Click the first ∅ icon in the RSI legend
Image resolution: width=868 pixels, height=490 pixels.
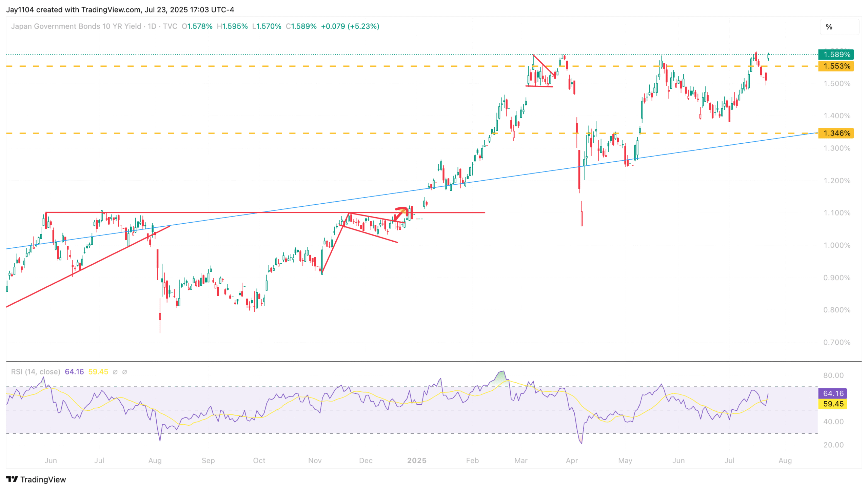pos(115,372)
